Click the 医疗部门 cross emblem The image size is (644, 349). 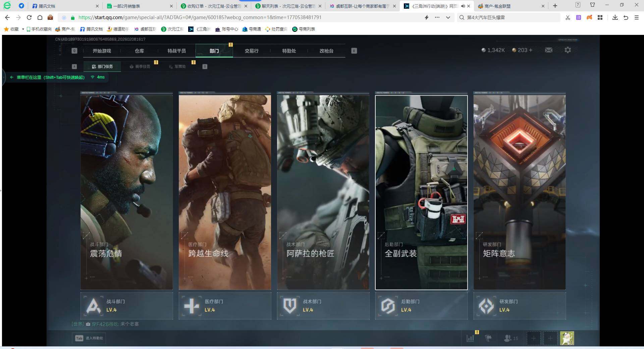(192, 306)
